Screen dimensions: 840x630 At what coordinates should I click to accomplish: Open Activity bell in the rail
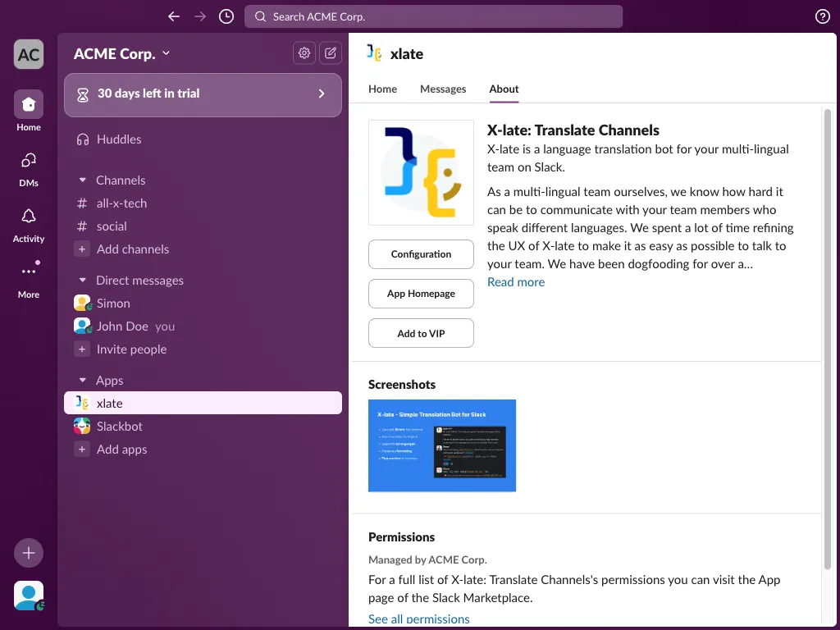[29, 226]
